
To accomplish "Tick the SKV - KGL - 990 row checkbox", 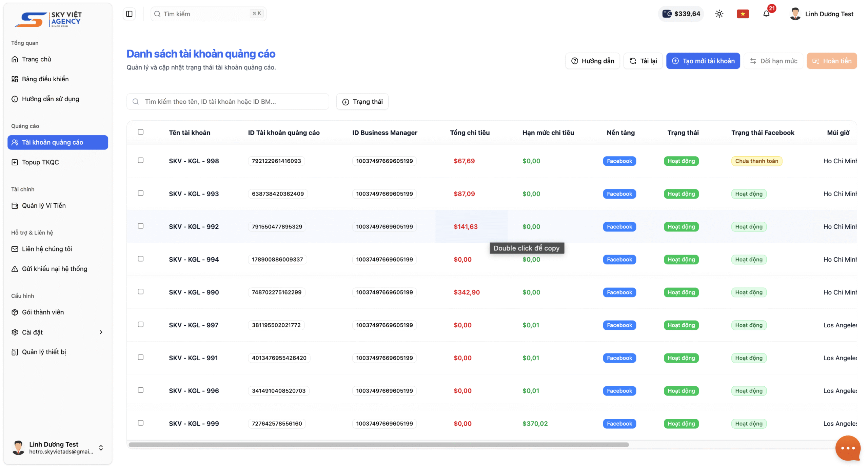I will click(x=141, y=291).
